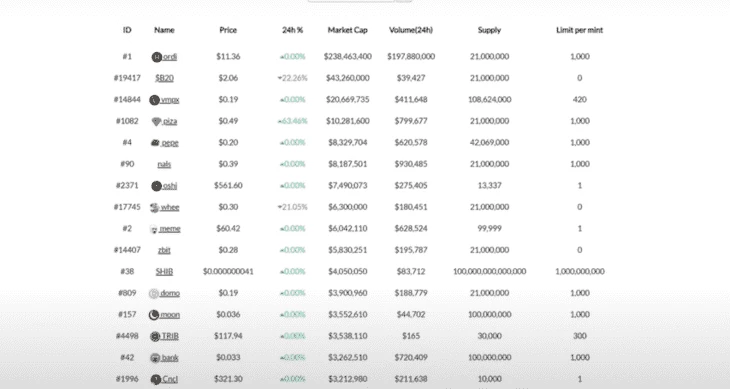This screenshot has height=389, width=730.
Task: Click the moon token icon
Action: [154, 315]
